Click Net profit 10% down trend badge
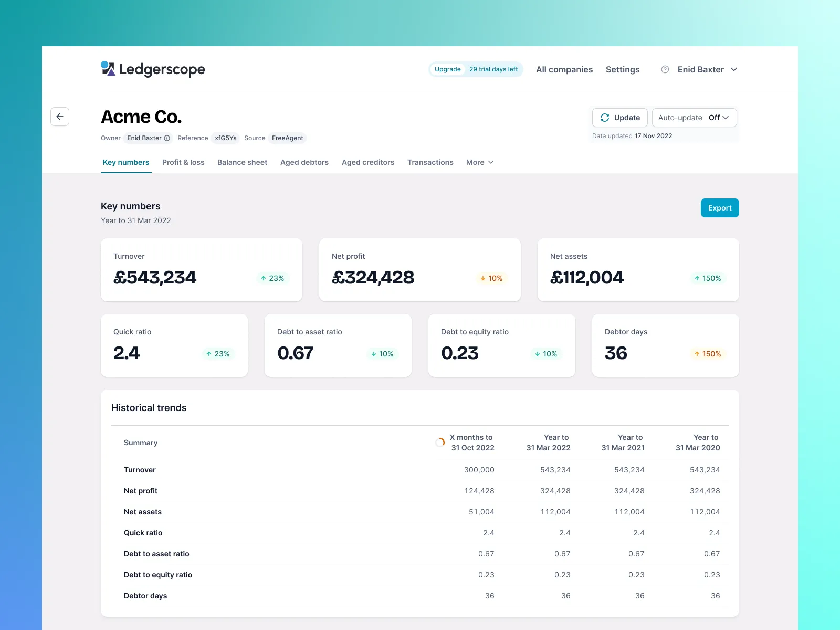Image resolution: width=840 pixels, height=630 pixels. pyautogui.click(x=491, y=278)
